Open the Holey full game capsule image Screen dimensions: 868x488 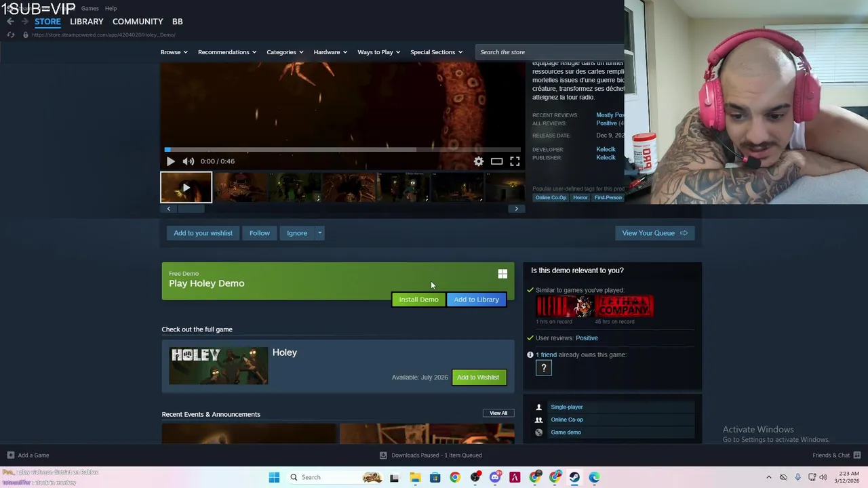coord(218,365)
